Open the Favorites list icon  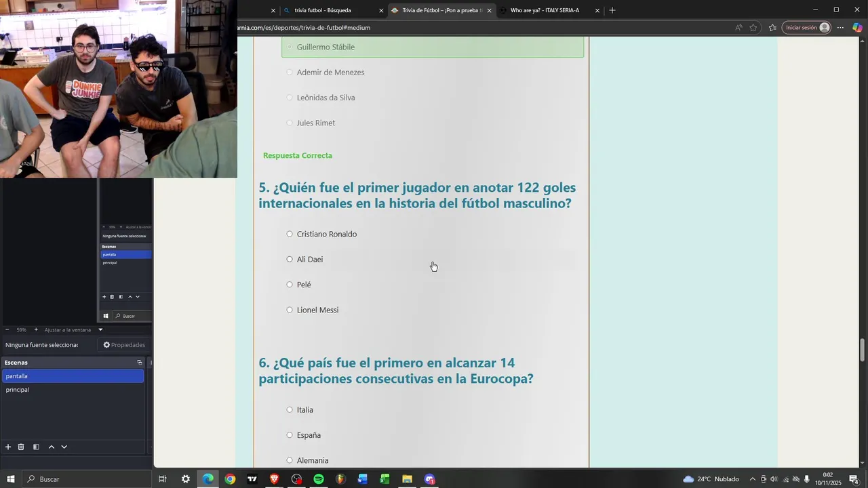pos(772,28)
